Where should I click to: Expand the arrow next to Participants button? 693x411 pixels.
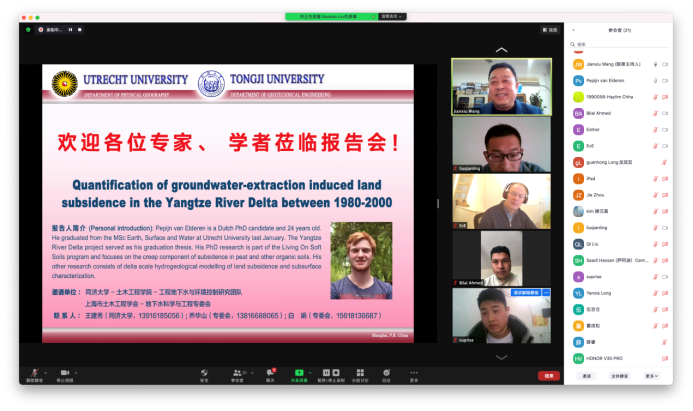coord(252,373)
